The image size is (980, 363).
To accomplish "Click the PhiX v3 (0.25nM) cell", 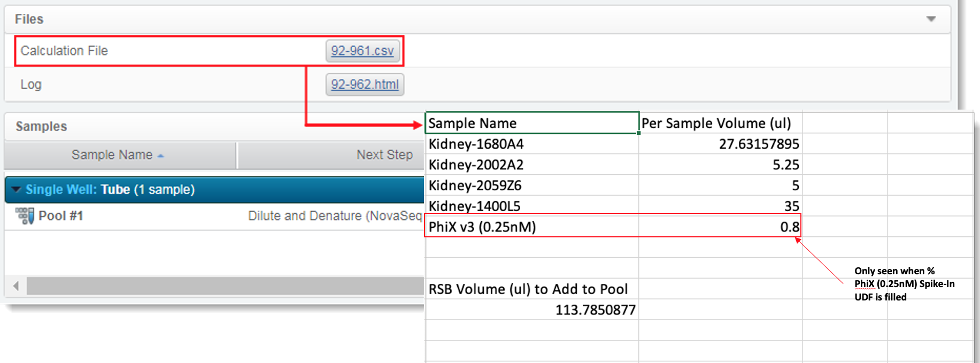I will click(531, 227).
